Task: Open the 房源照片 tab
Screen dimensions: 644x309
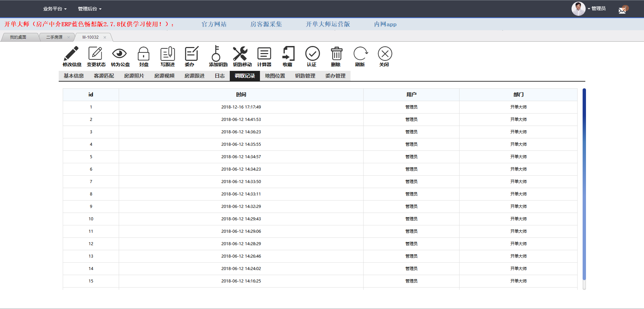Action: coord(134,76)
